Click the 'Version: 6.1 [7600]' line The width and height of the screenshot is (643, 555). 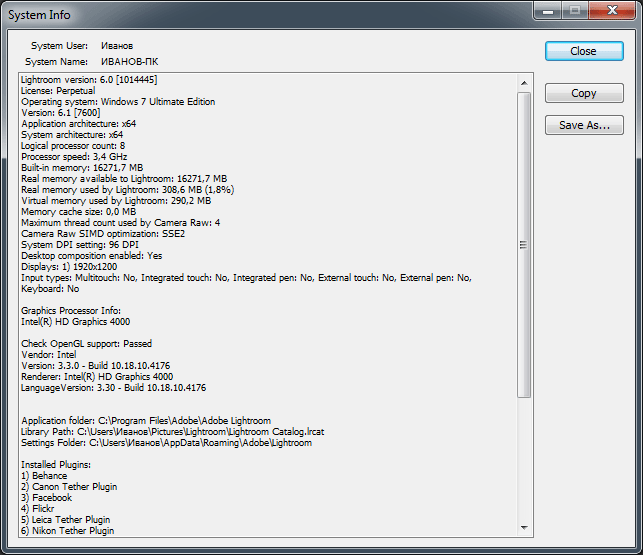(61, 113)
